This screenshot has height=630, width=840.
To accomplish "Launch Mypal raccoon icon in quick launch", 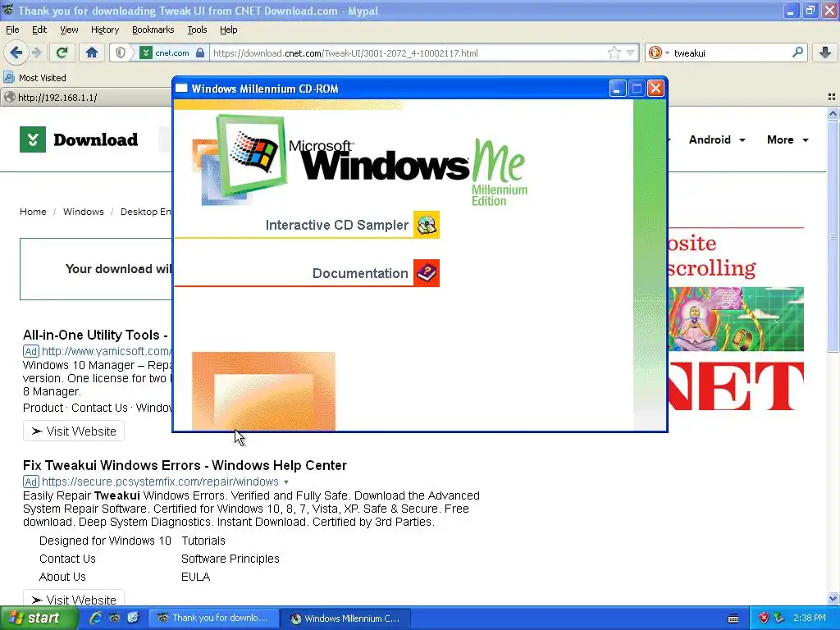I will coord(114,618).
